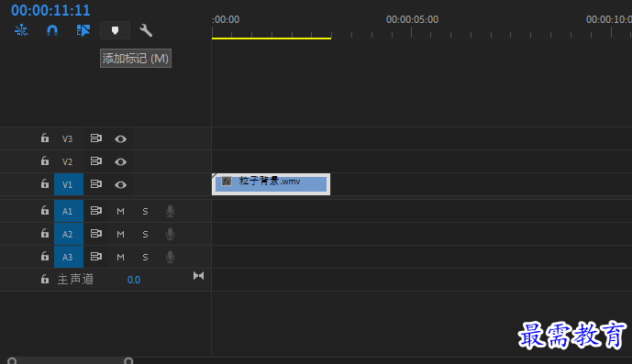Image resolution: width=632 pixels, height=364 pixels.
Task: Mute track A2
Action: [120, 234]
